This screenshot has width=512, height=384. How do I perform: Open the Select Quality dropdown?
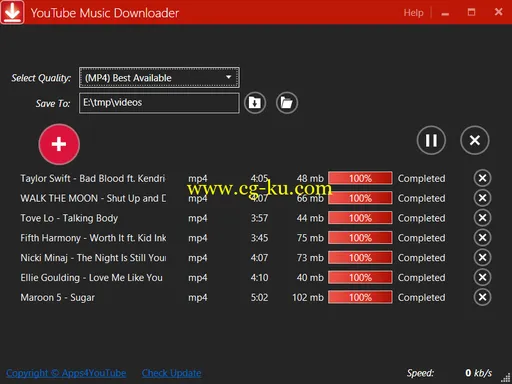pyautogui.click(x=159, y=78)
